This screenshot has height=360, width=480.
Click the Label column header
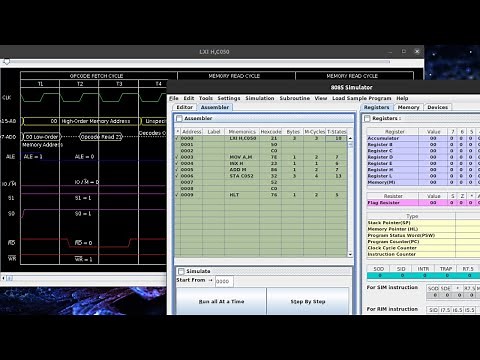(214, 132)
